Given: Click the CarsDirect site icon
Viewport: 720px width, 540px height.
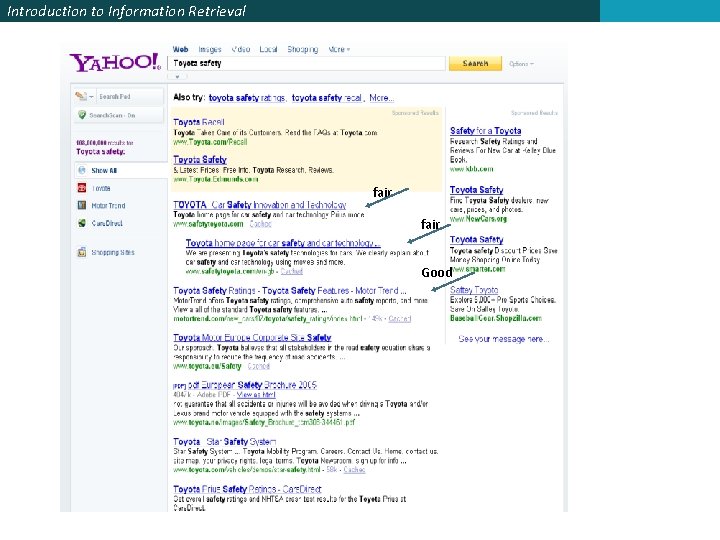Looking at the screenshot, I should pyautogui.click(x=82, y=223).
